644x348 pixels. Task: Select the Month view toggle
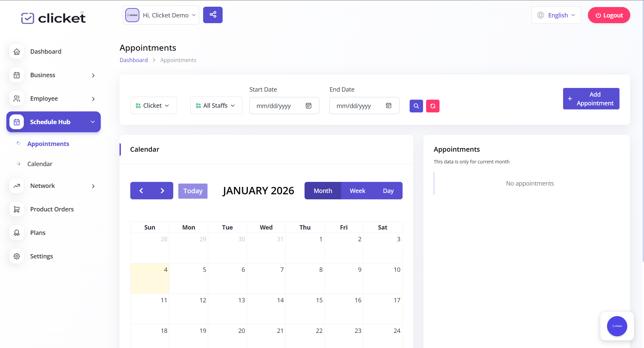click(x=323, y=191)
